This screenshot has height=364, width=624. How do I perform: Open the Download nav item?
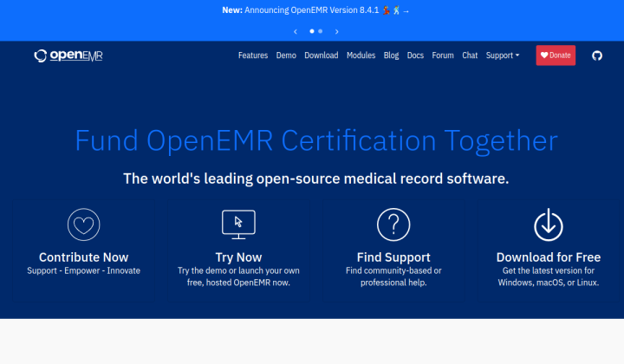(x=322, y=55)
